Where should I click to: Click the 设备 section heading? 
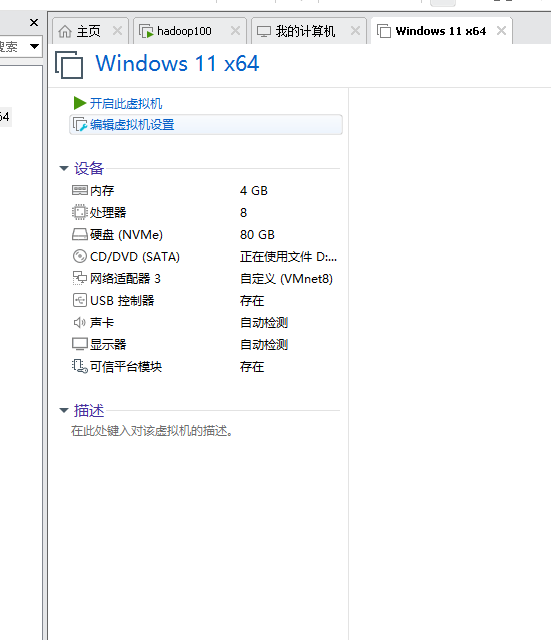pyautogui.click(x=89, y=168)
